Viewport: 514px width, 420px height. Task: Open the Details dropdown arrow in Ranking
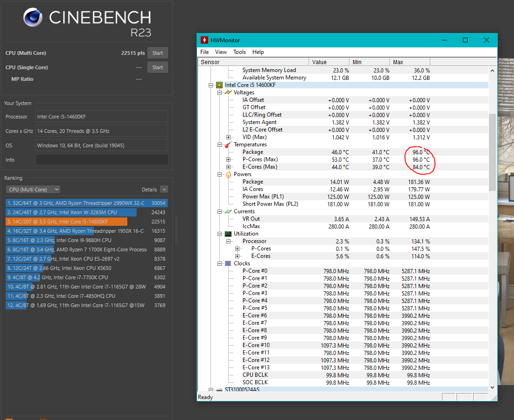(x=164, y=190)
